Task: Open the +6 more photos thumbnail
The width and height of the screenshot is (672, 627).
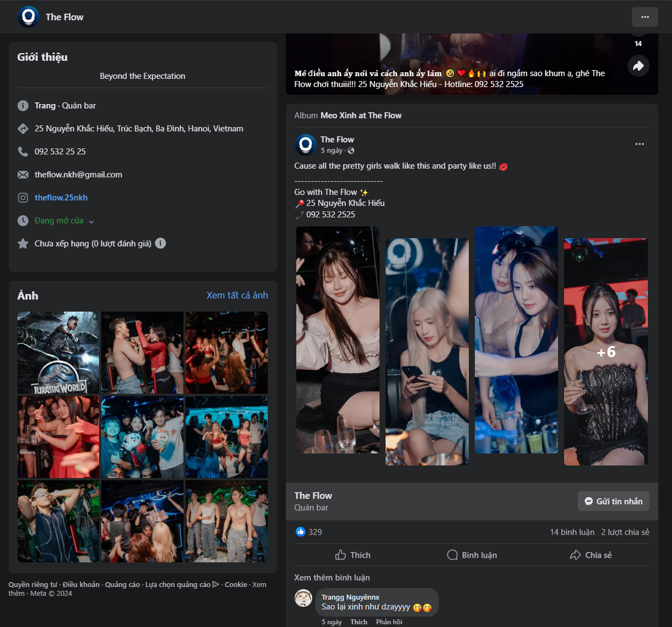Action: point(606,352)
